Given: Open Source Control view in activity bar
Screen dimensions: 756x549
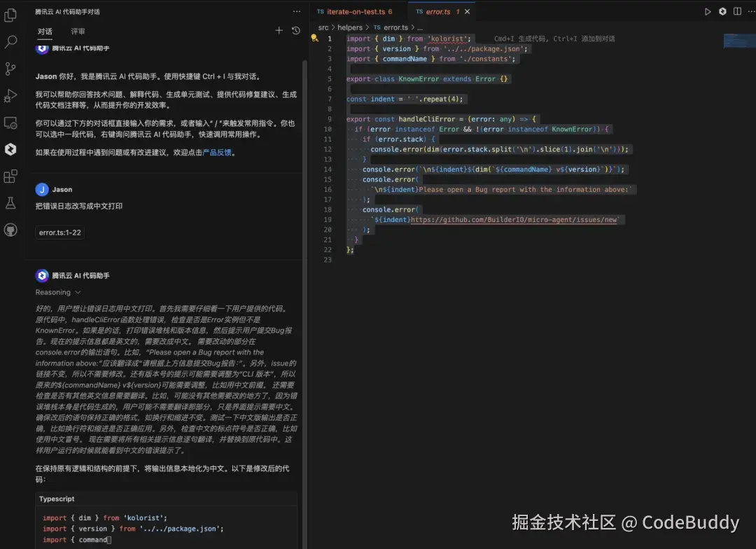Looking at the screenshot, I should 10,69.
